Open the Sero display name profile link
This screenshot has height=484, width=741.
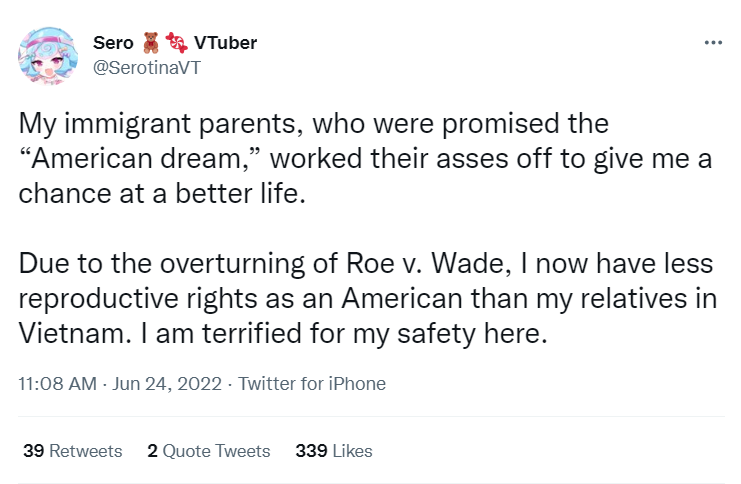pyautogui.click(x=111, y=43)
